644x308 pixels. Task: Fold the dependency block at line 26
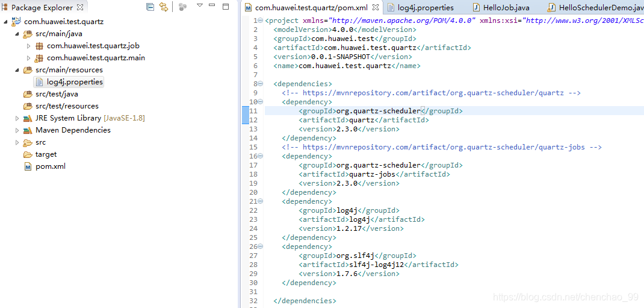tap(261, 247)
